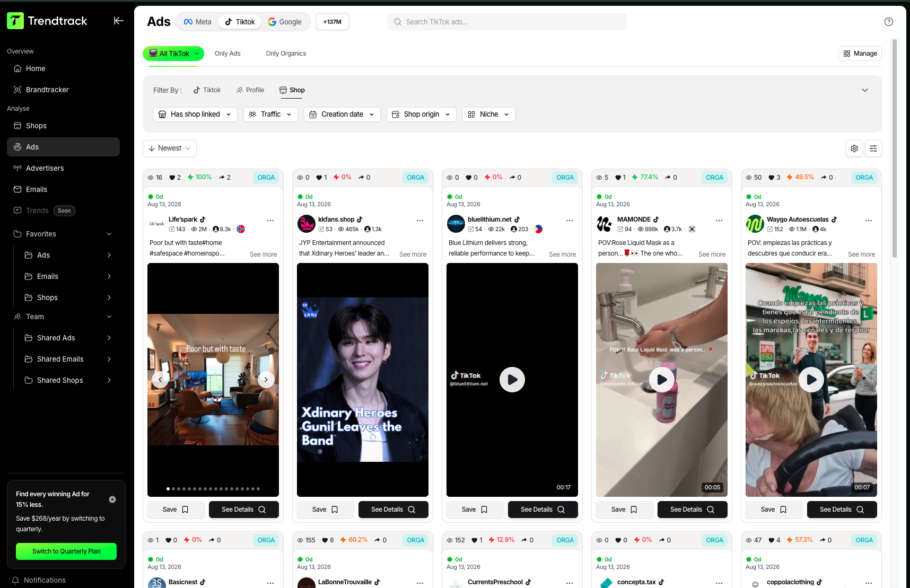
Task: Play the bluelithium.net video
Action: pos(512,380)
